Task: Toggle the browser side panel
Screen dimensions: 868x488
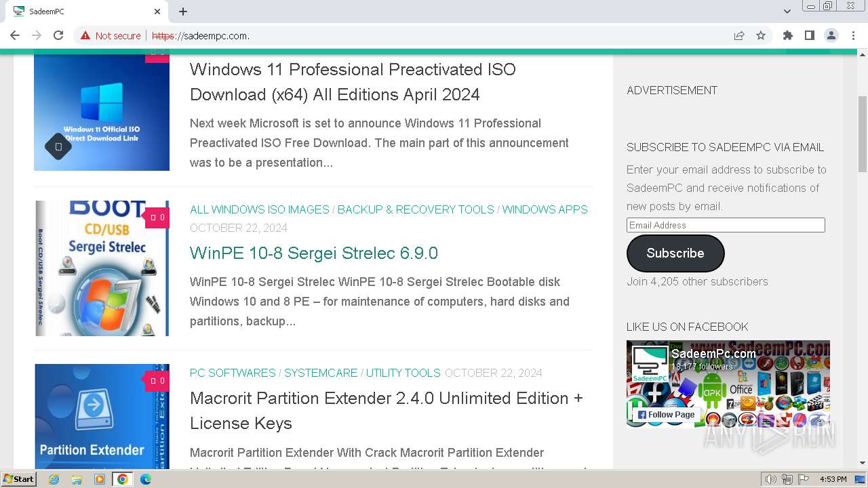Action: 810,35
